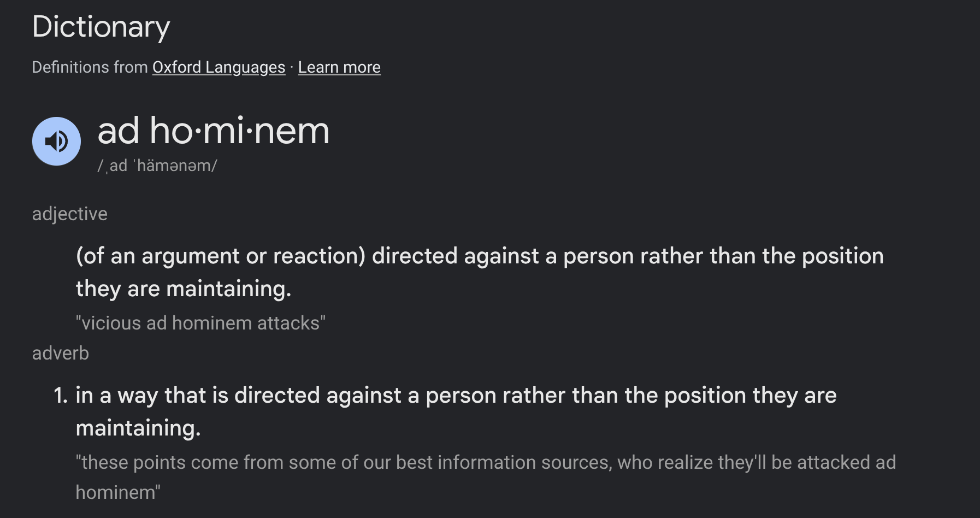Click the example starting "these points come from"
This screenshot has width=980, height=518.
pyautogui.click(x=486, y=477)
